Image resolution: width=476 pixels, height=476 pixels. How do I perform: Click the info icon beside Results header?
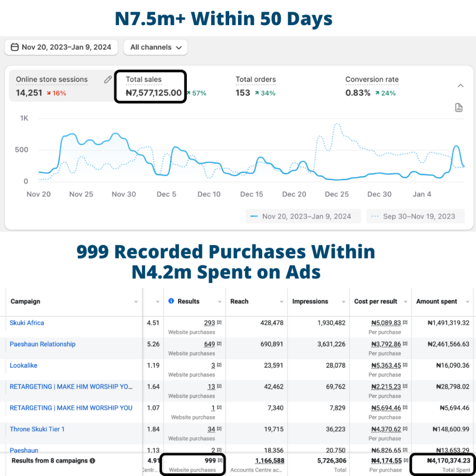pos(171,301)
